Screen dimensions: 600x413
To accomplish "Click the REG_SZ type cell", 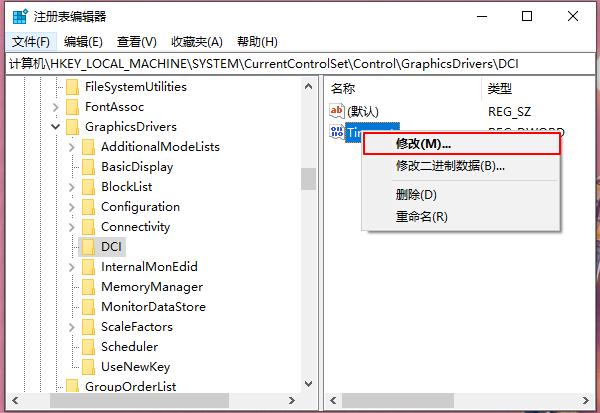I will coord(509,112).
